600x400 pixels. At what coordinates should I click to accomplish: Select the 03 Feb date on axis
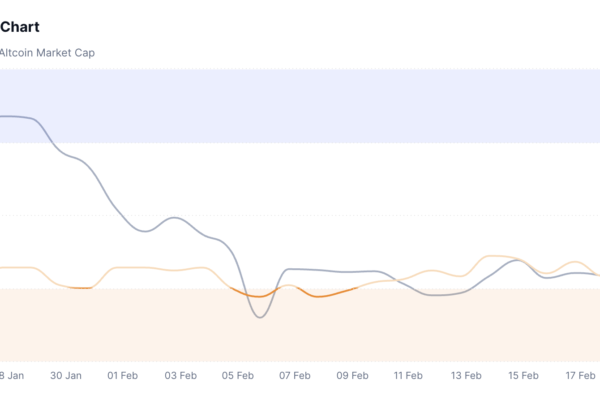182,376
